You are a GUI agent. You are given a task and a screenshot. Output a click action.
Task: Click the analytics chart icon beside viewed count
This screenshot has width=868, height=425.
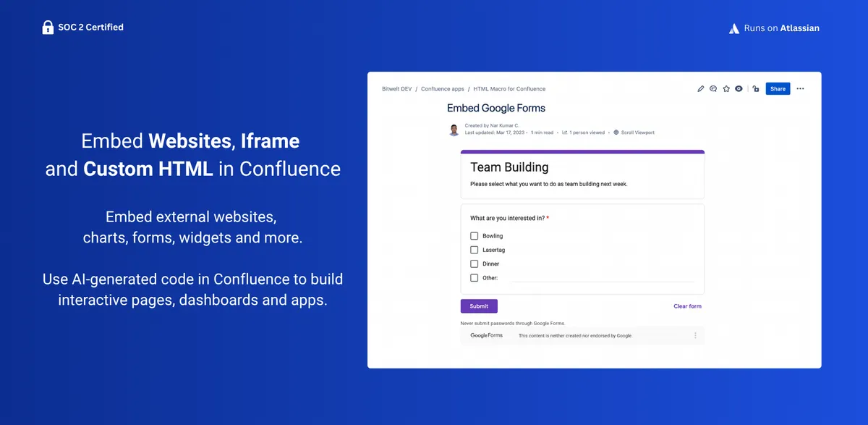(565, 132)
